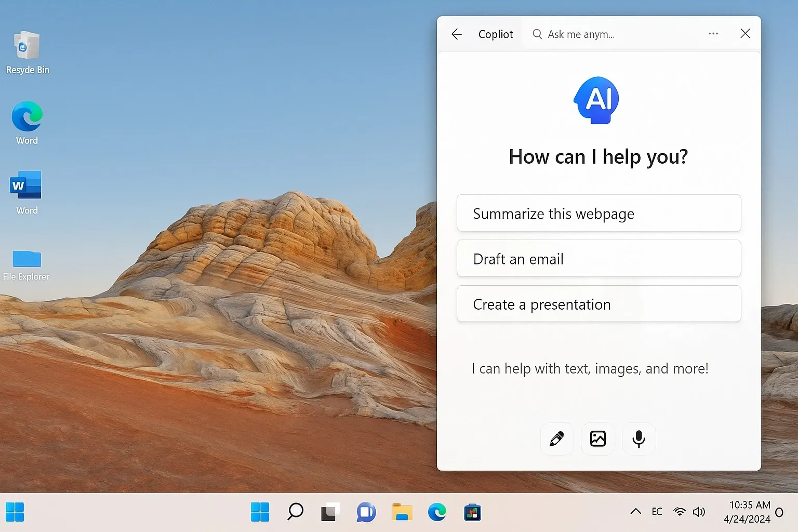Viewport: 798px width, 532px height.
Task: Switch input language via the EC indicator
Action: coord(657,512)
